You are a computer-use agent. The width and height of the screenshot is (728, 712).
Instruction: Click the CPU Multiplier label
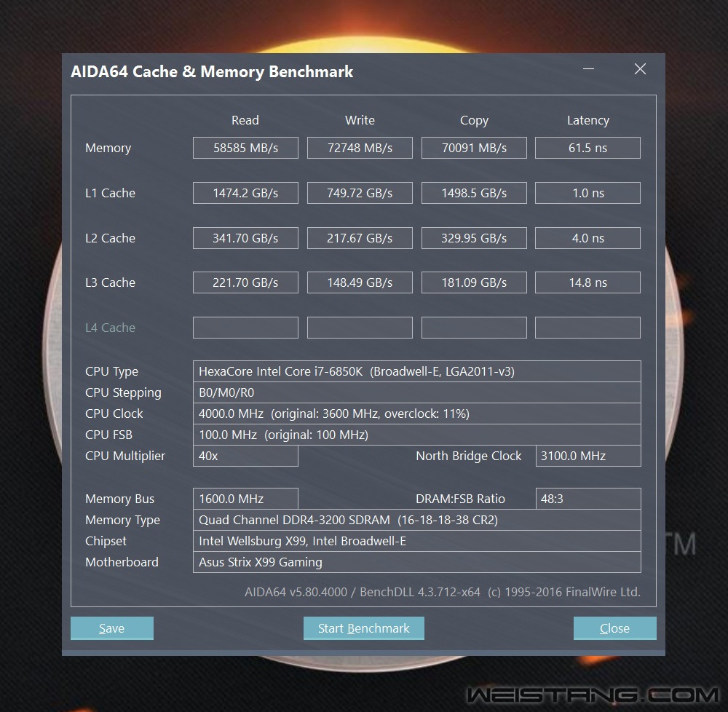pos(125,456)
